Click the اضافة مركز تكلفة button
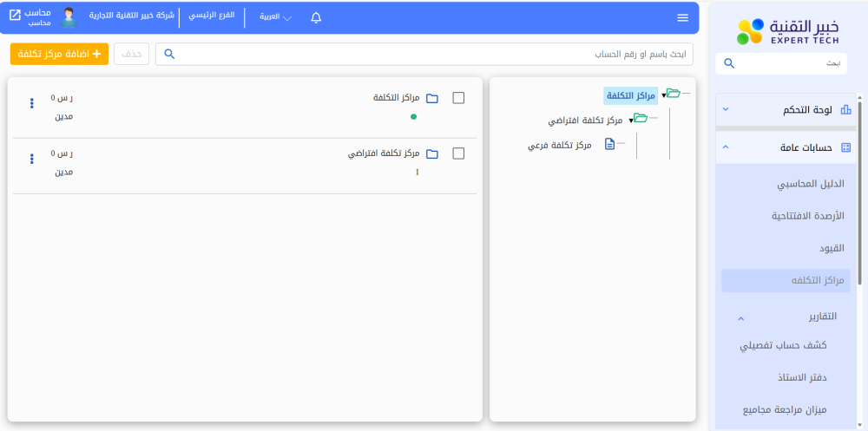Screen dimensions: 868x431 [59, 54]
